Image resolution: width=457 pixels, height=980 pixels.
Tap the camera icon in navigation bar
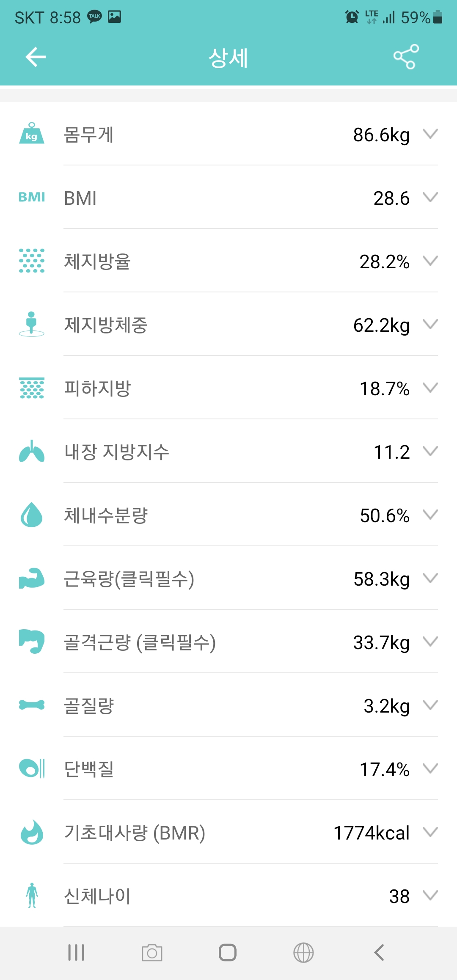coord(152,953)
